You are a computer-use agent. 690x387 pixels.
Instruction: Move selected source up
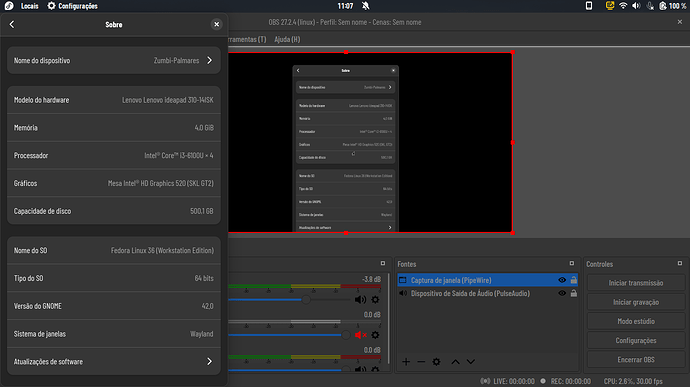tap(455, 362)
